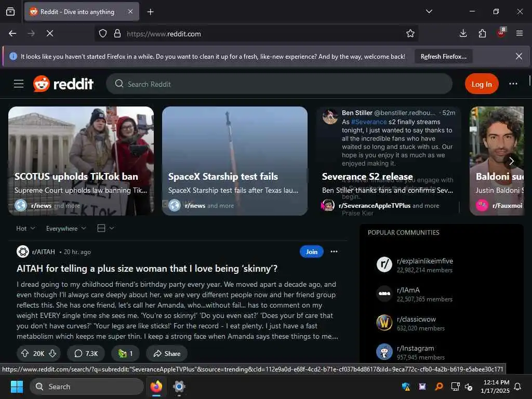Click the r/classicwow community avatar
This screenshot has height=399, width=532.
point(384,323)
